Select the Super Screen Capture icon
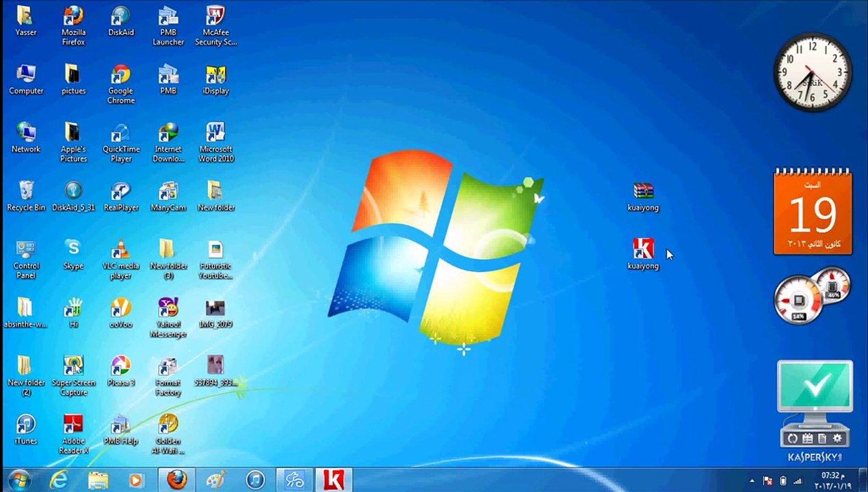Viewport: 868px width, 492px height. pyautogui.click(x=73, y=376)
